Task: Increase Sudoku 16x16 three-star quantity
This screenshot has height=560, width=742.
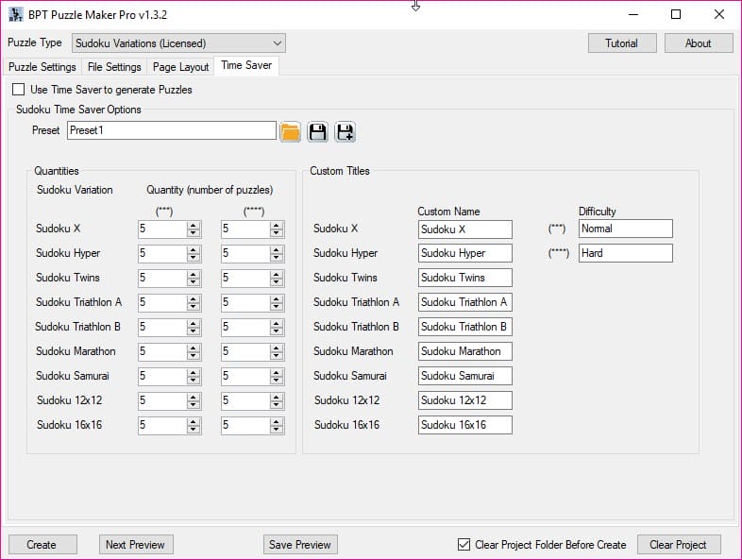Action: pyautogui.click(x=194, y=422)
